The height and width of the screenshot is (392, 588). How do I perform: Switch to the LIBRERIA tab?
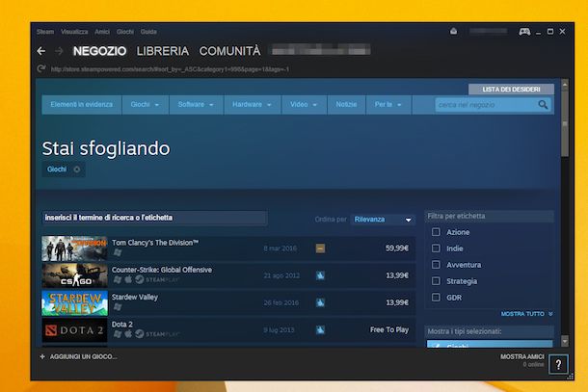point(162,51)
